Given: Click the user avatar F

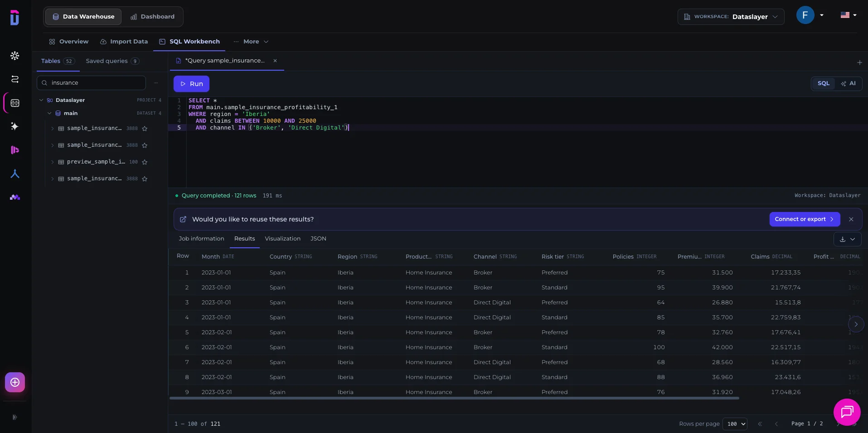Looking at the screenshot, I should coord(805,15).
